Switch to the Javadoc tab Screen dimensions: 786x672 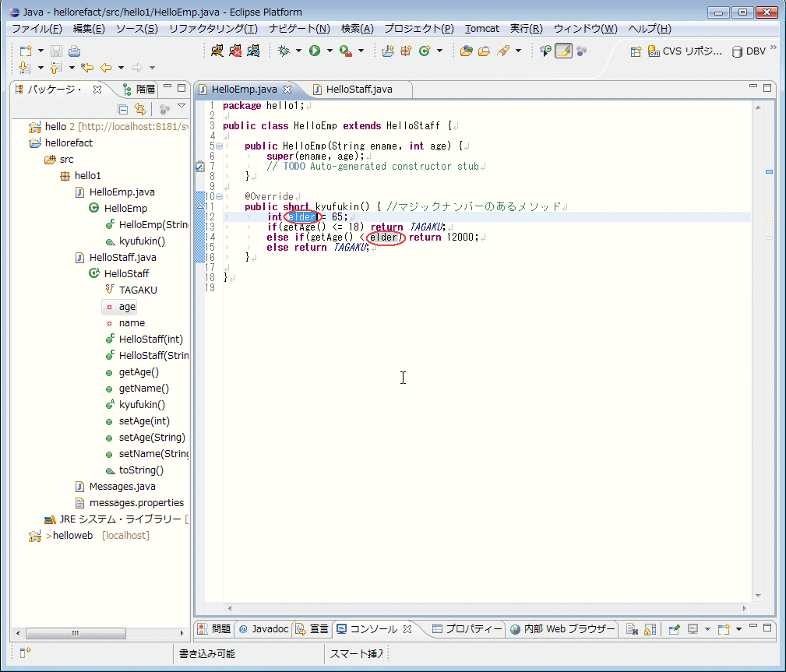coord(263,629)
